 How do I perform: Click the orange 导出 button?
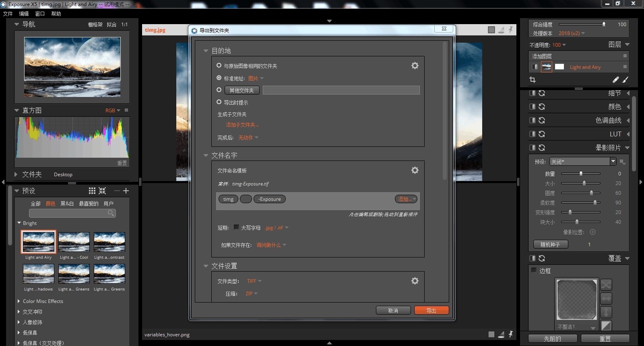[x=431, y=311]
